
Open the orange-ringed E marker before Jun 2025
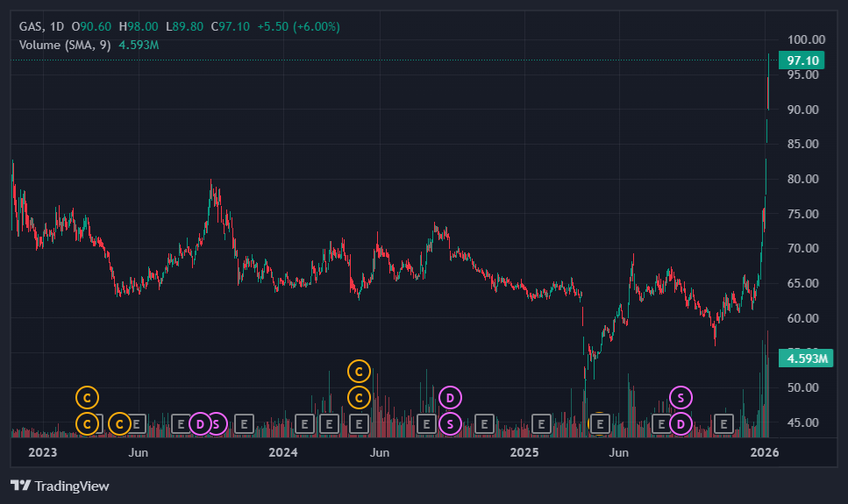[x=599, y=424]
